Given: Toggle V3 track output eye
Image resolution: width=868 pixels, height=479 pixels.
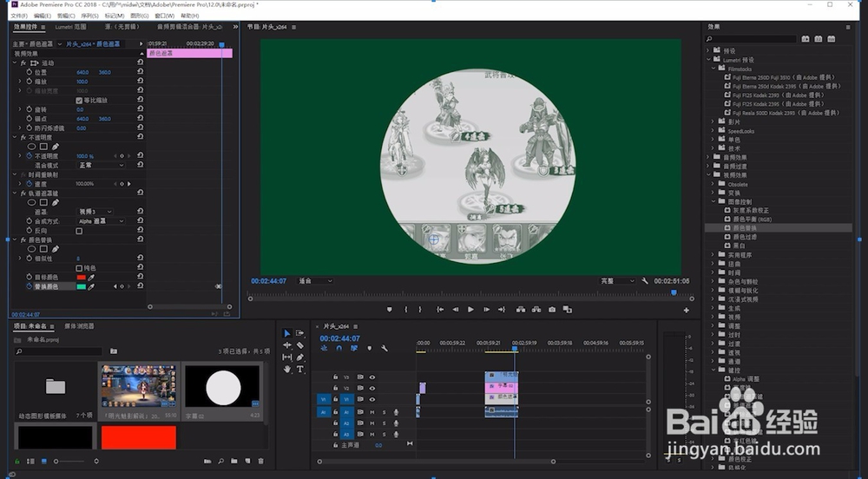Looking at the screenshot, I should (372, 377).
